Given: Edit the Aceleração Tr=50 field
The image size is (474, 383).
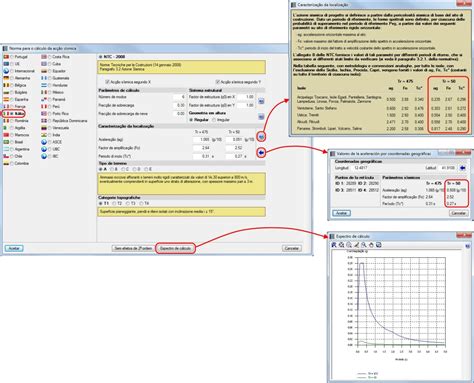Looking at the screenshot, I should point(235,140).
